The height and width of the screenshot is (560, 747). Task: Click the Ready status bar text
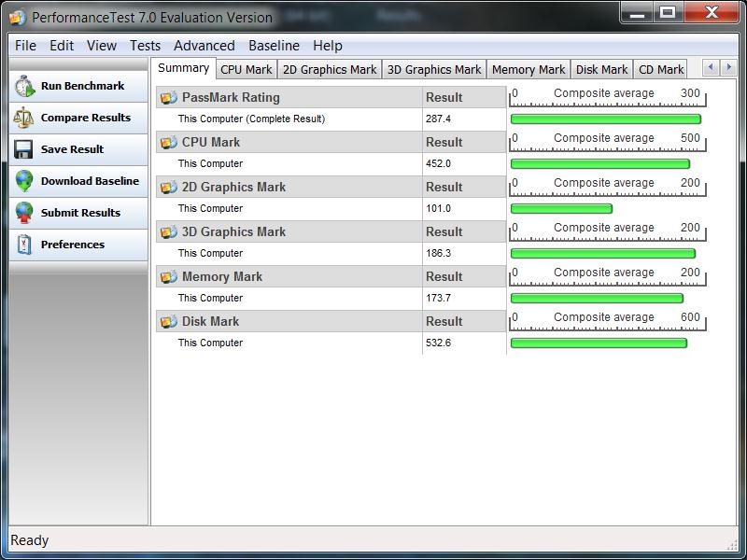tap(30, 540)
